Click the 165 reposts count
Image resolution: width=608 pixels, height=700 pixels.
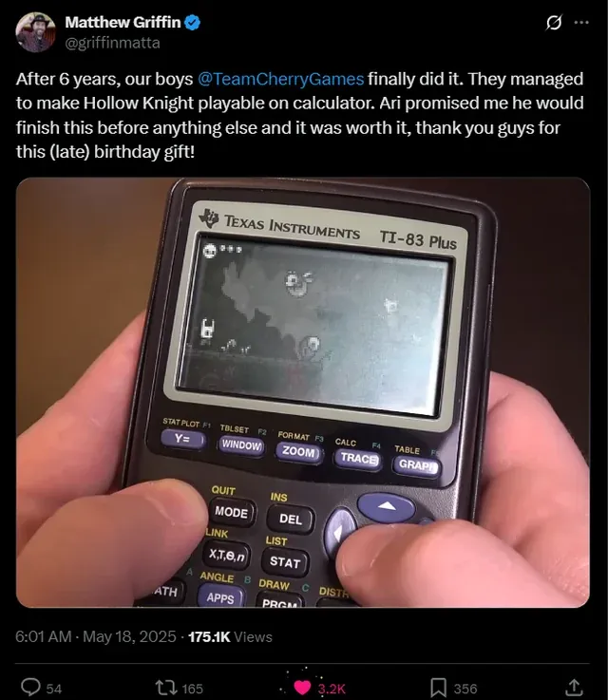click(x=193, y=689)
